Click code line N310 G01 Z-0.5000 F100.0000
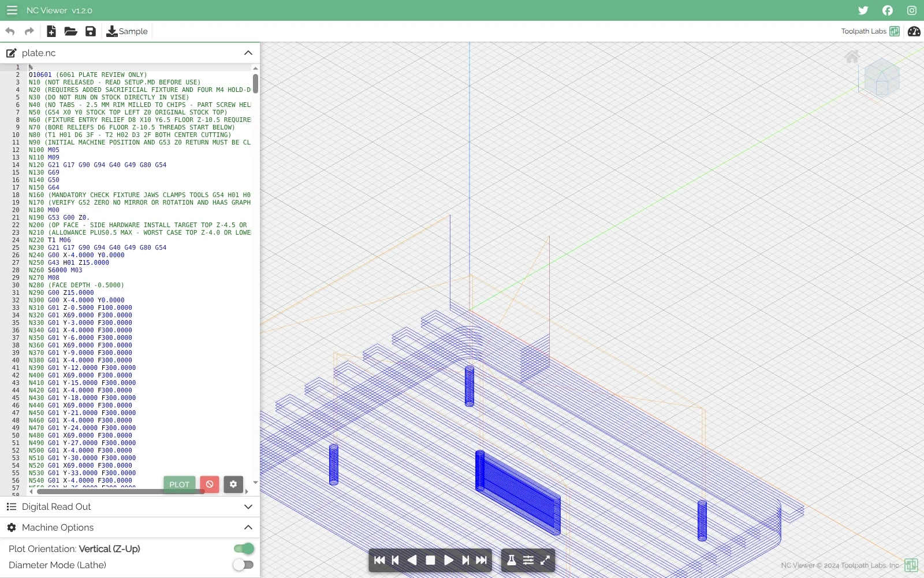 (80, 307)
